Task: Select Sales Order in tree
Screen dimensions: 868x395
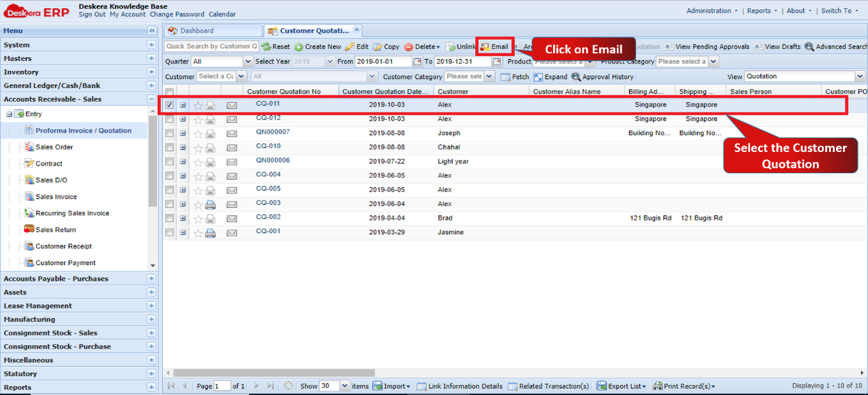Action: (54, 147)
